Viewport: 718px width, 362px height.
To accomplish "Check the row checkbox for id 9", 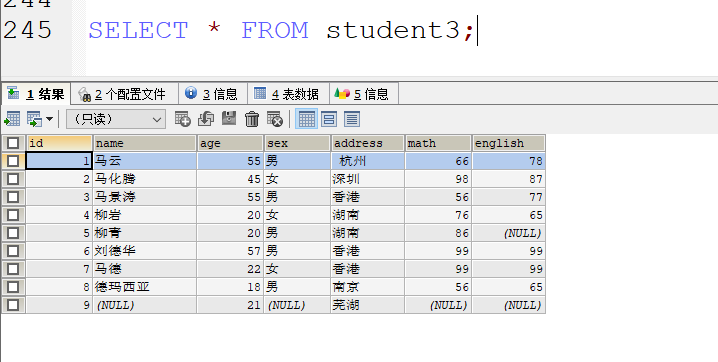I will pyautogui.click(x=13, y=305).
